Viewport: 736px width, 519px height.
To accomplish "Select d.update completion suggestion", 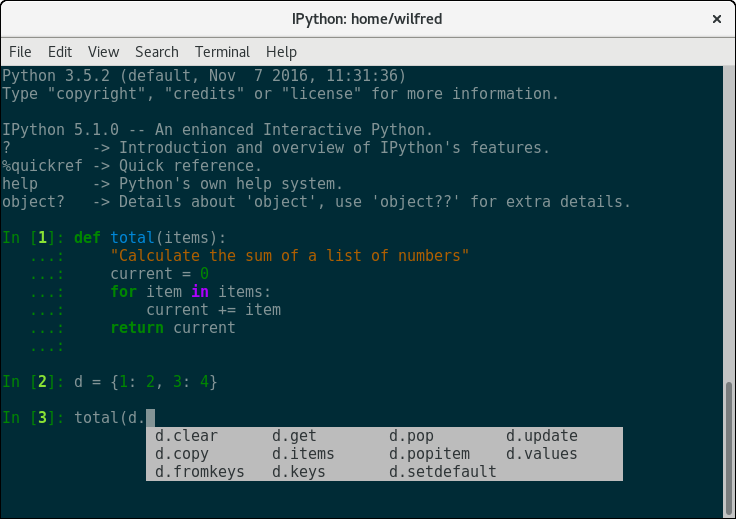I will pyautogui.click(x=541, y=436).
